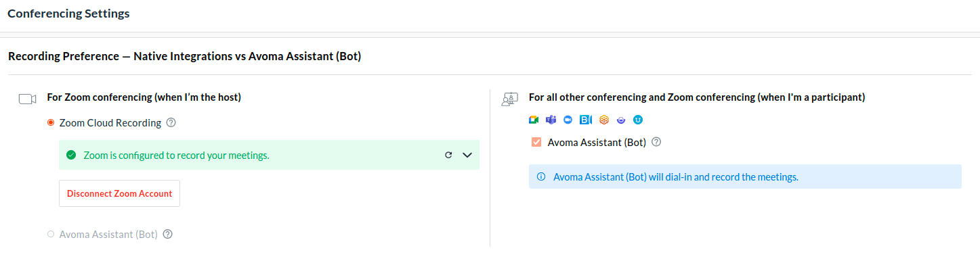Click the video camera icon beside Zoom conferencing heading
This screenshot has width=980, height=261.
[27, 99]
